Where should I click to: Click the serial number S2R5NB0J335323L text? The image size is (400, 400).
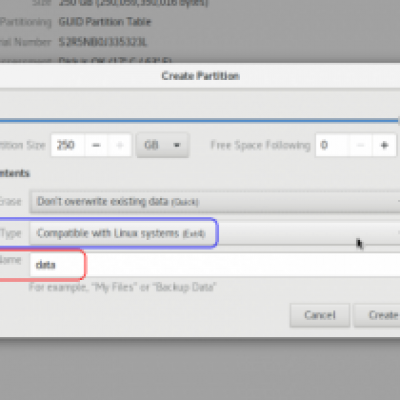[x=103, y=42]
